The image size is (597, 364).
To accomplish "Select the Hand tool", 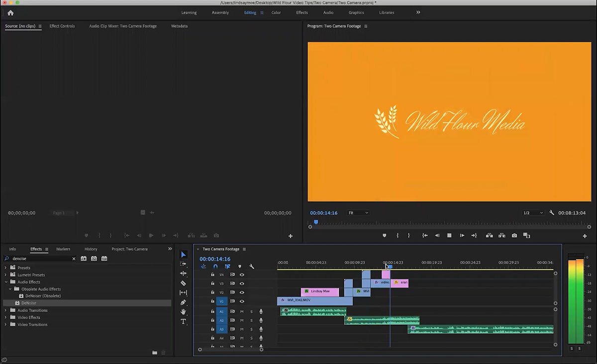I will tap(183, 312).
